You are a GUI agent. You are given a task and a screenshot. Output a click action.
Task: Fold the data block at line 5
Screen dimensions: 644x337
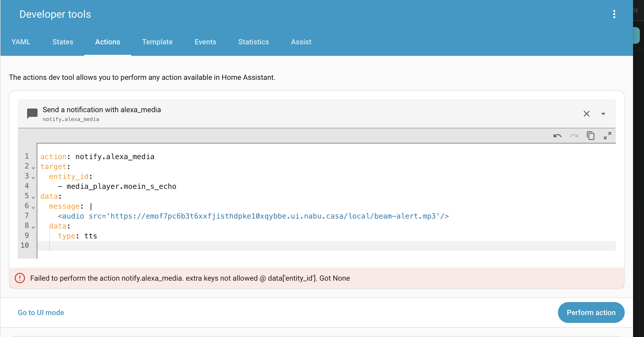click(x=33, y=197)
